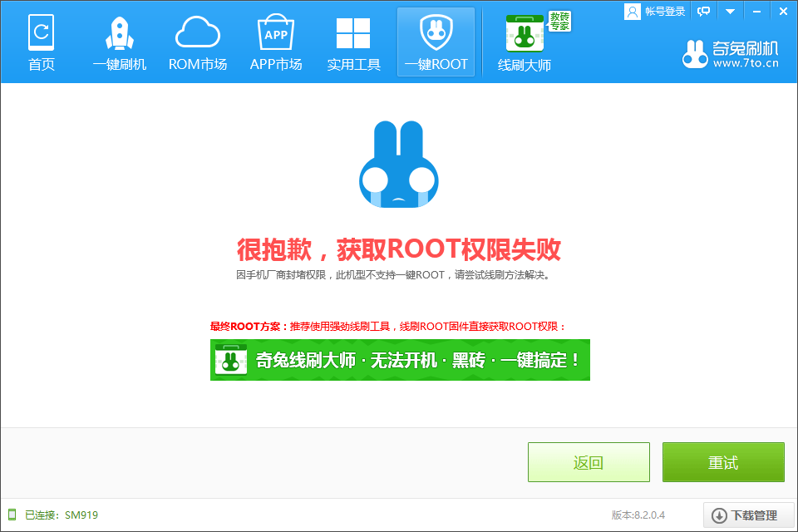Open 下载管理 download manager
The height and width of the screenshot is (532, 798).
[x=749, y=515]
